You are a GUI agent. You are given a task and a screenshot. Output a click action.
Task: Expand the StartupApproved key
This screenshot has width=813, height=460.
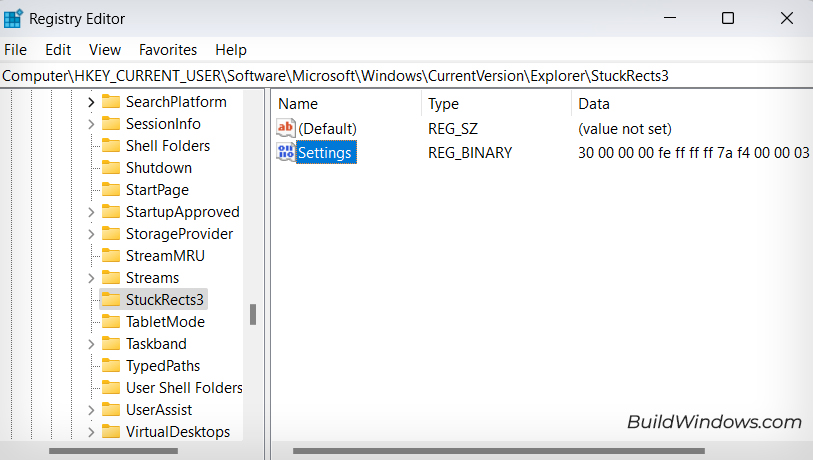tap(91, 212)
